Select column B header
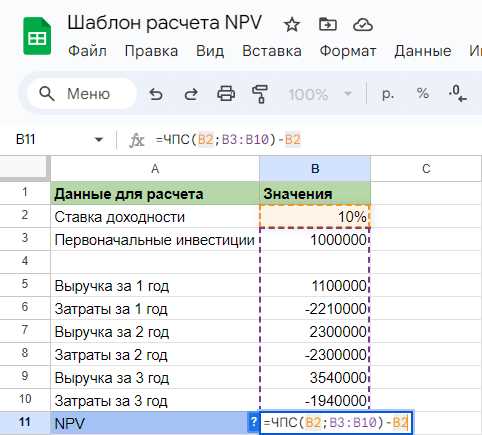 [x=315, y=169]
